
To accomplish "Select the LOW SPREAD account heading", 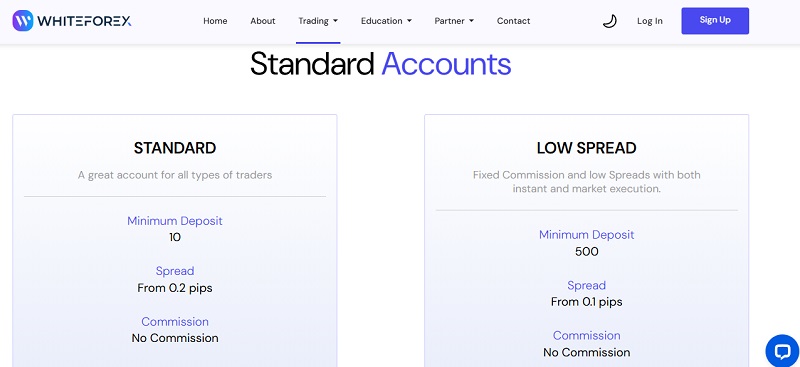I will click(586, 148).
